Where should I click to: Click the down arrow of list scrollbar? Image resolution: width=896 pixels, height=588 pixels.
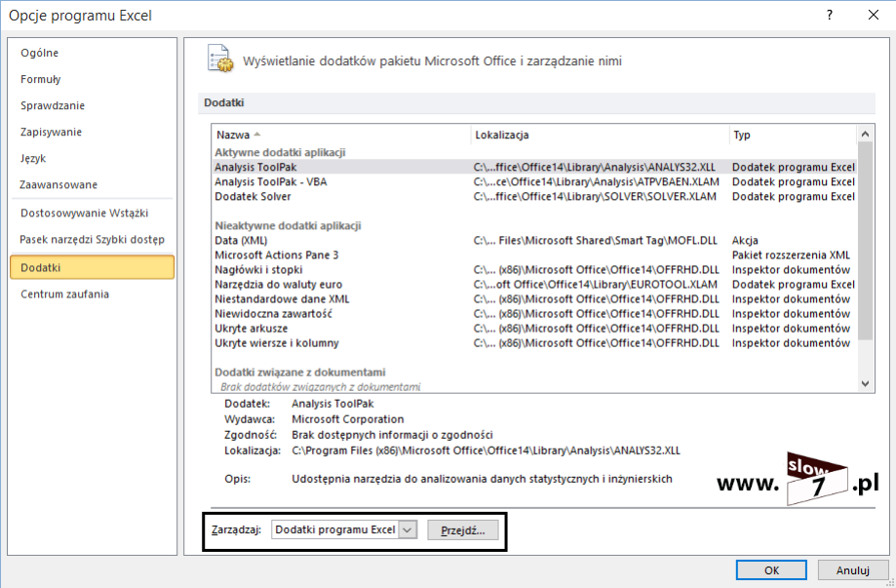pyautogui.click(x=865, y=384)
